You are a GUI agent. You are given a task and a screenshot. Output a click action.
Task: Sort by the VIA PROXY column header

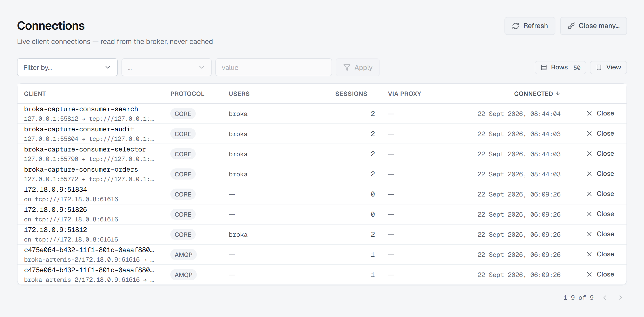(x=404, y=94)
